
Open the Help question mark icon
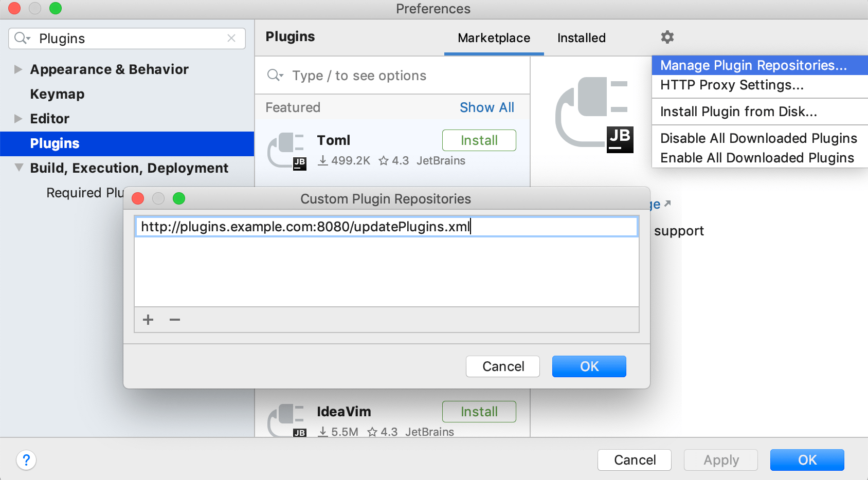(26, 460)
